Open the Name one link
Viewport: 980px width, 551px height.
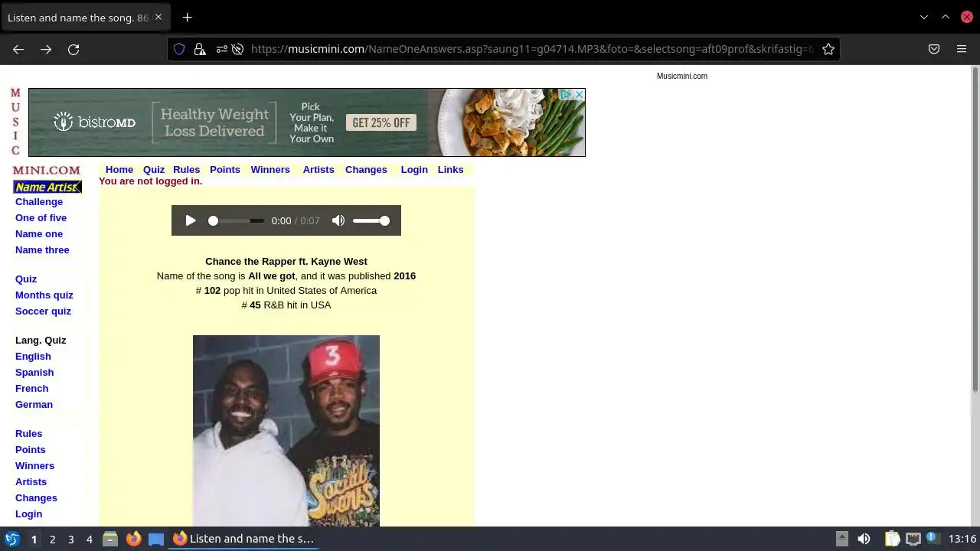tap(39, 234)
